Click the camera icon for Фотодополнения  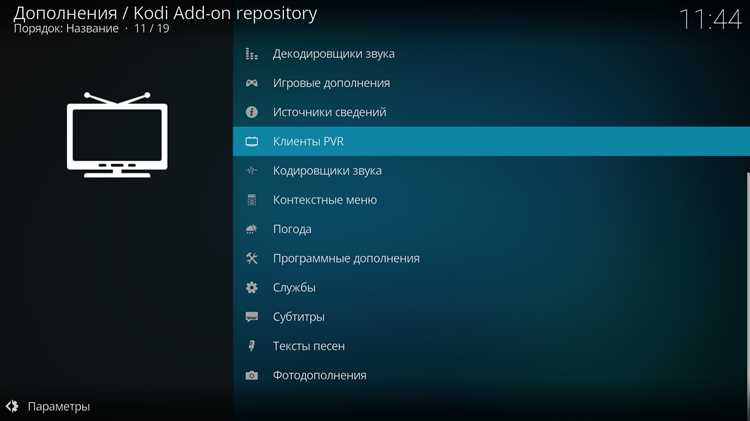252,376
